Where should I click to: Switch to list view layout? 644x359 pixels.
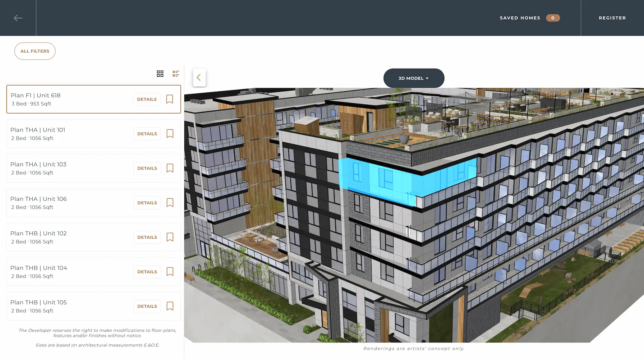coord(176,74)
